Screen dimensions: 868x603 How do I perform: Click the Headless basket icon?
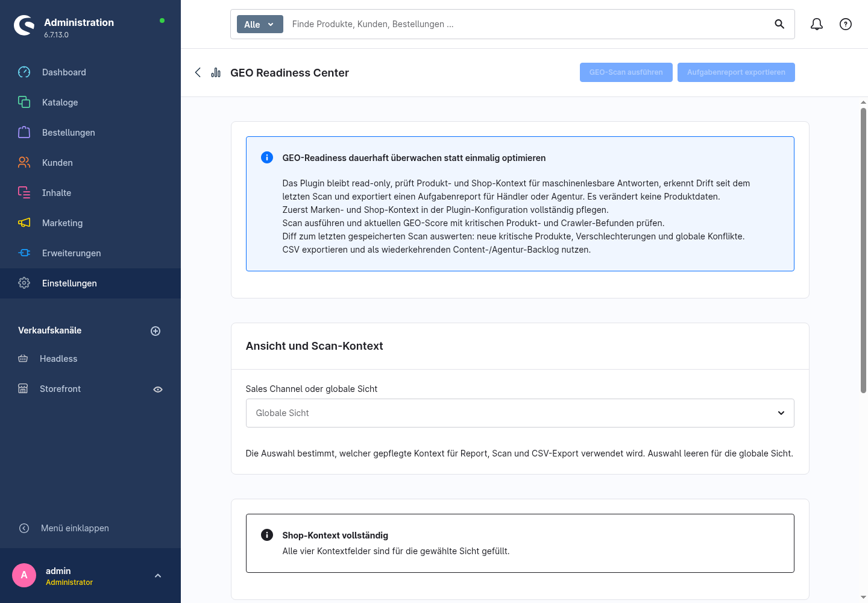point(23,359)
